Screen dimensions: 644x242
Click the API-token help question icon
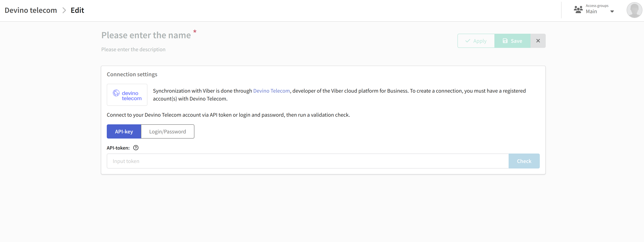point(136,148)
